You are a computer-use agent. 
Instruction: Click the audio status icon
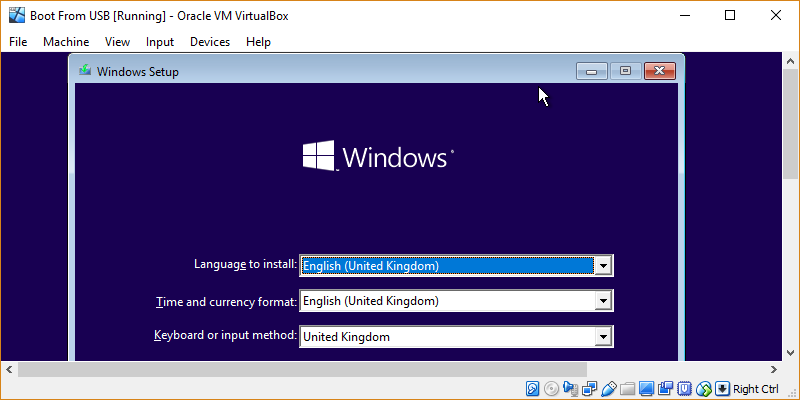click(x=570, y=389)
